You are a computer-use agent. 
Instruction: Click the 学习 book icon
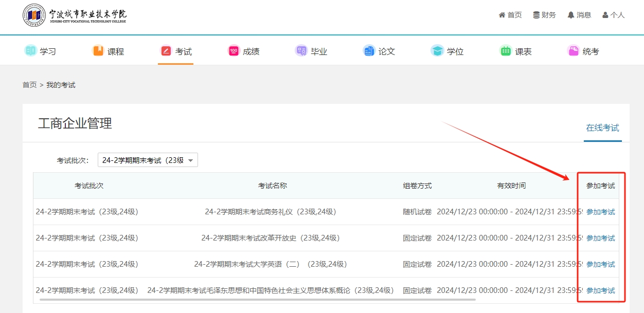(x=31, y=51)
